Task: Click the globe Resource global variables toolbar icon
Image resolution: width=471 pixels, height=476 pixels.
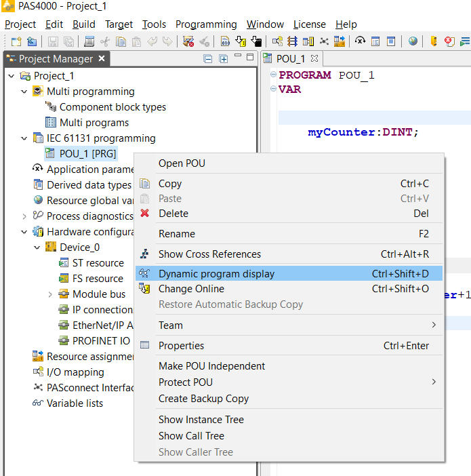Action: pos(413,41)
